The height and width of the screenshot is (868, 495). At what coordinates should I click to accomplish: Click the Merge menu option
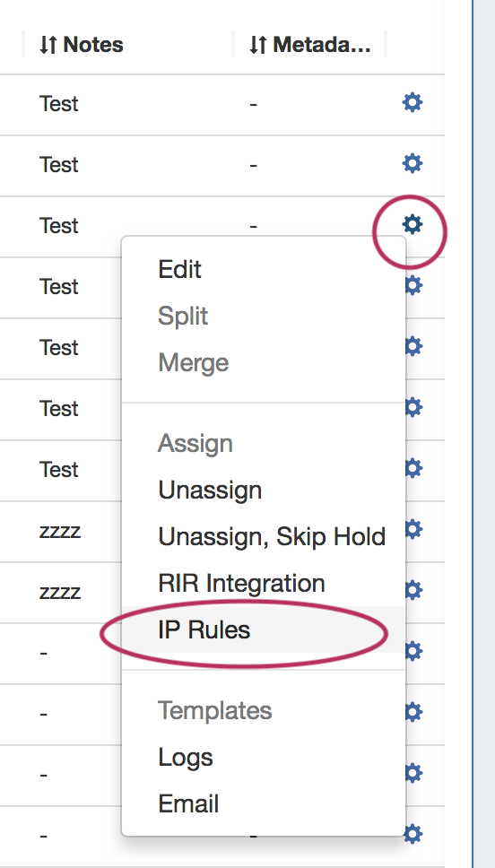click(193, 362)
